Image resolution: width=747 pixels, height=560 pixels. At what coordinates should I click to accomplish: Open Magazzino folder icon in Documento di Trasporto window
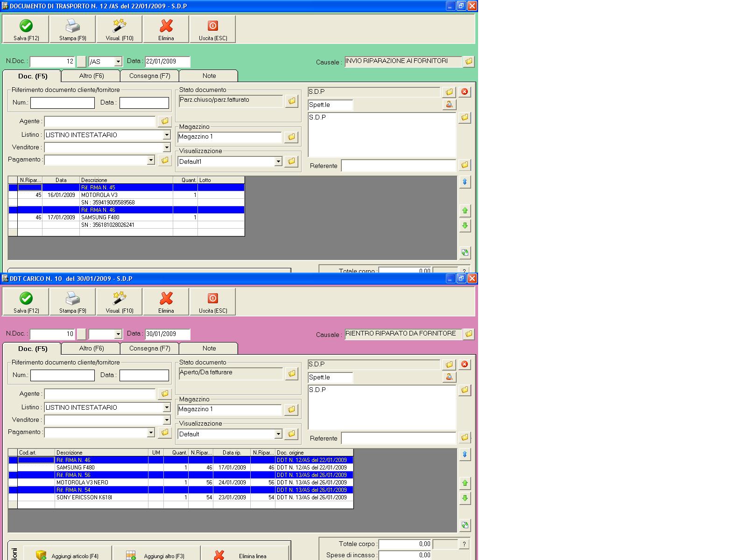[x=291, y=137]
